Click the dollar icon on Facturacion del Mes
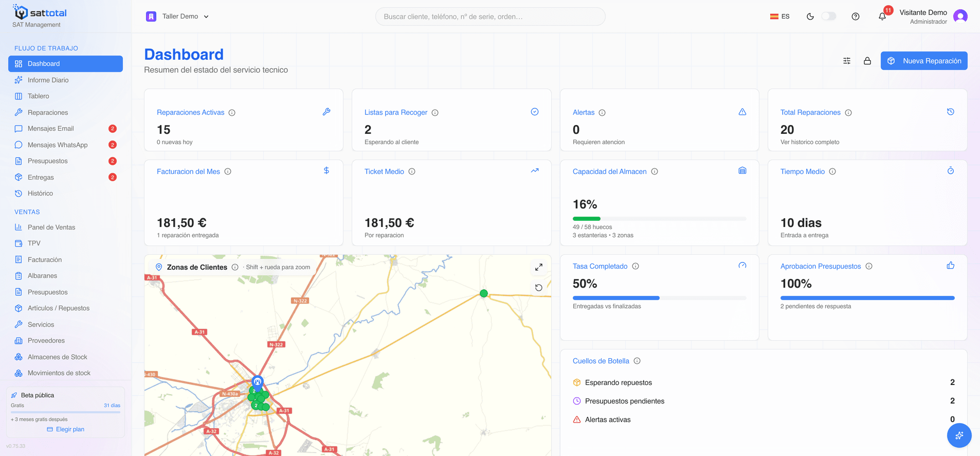This screenshot has height=456, width=980. tap(326, 170)
